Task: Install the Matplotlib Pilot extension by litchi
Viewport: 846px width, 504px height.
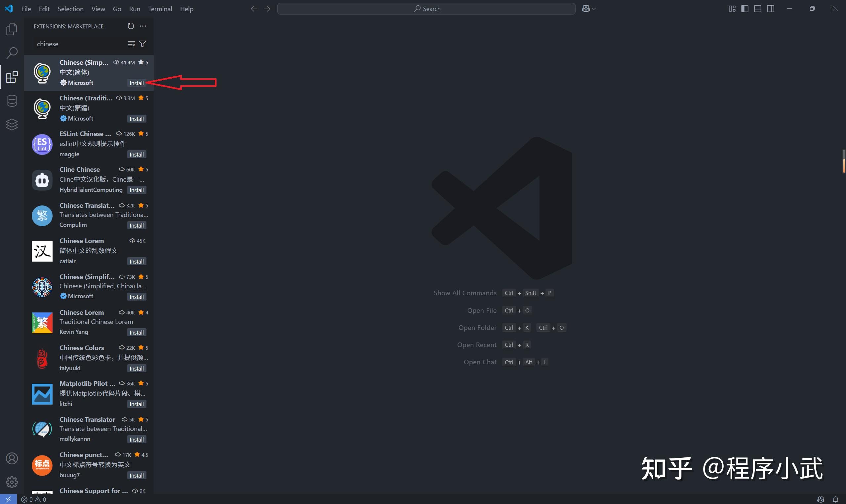Action: 137,404
